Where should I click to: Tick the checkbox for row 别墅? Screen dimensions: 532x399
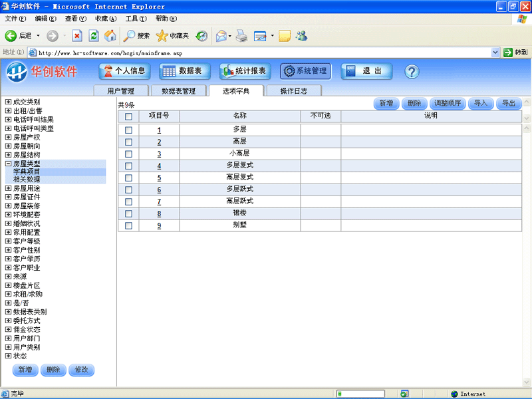(x=128, y=225)
